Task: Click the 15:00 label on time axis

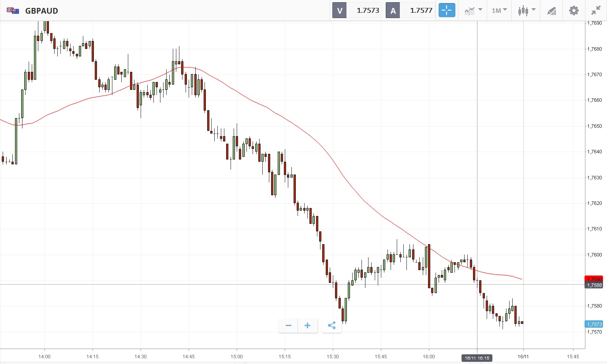Action: click(237, 356)
